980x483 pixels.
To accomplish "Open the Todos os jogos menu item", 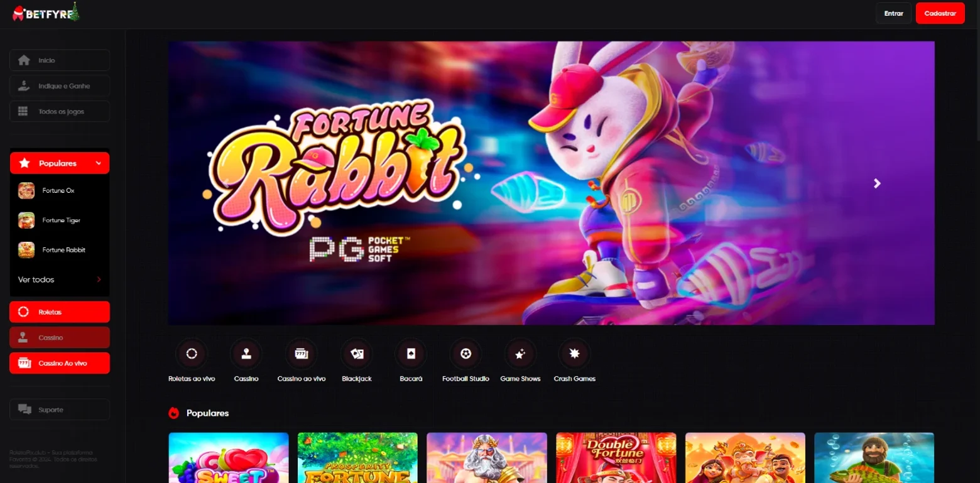I will pos(60,111).
